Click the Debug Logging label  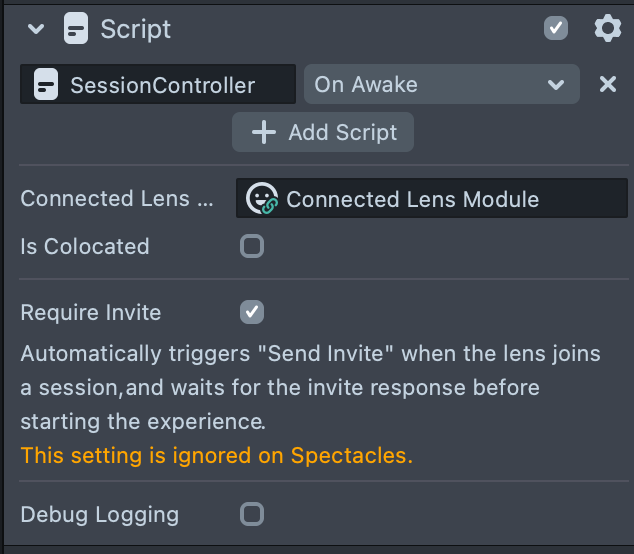pos(100,515)
